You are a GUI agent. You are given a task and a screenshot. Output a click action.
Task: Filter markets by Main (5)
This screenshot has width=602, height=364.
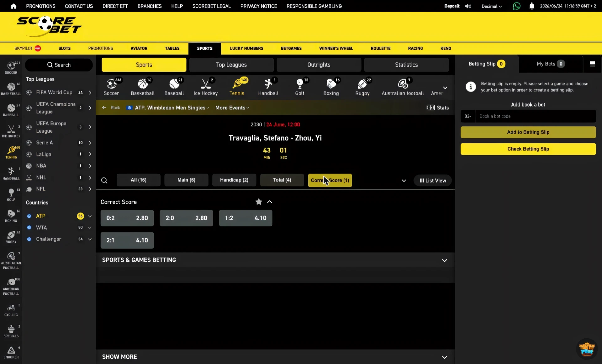(x=186, y=180)
